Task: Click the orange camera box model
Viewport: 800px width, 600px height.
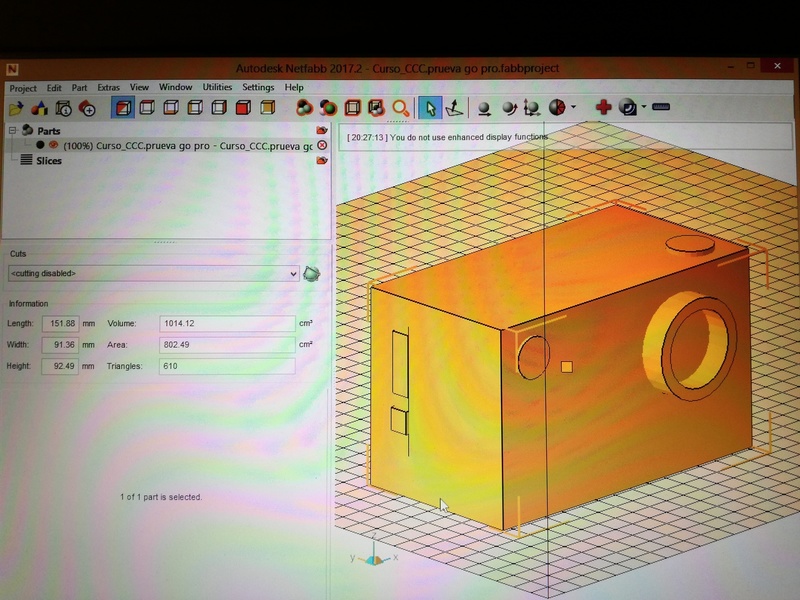Action: [x=561, y=367]
